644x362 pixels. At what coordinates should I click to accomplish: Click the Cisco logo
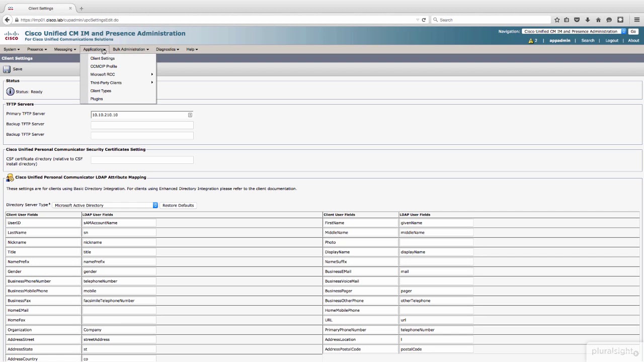[12, 36]
